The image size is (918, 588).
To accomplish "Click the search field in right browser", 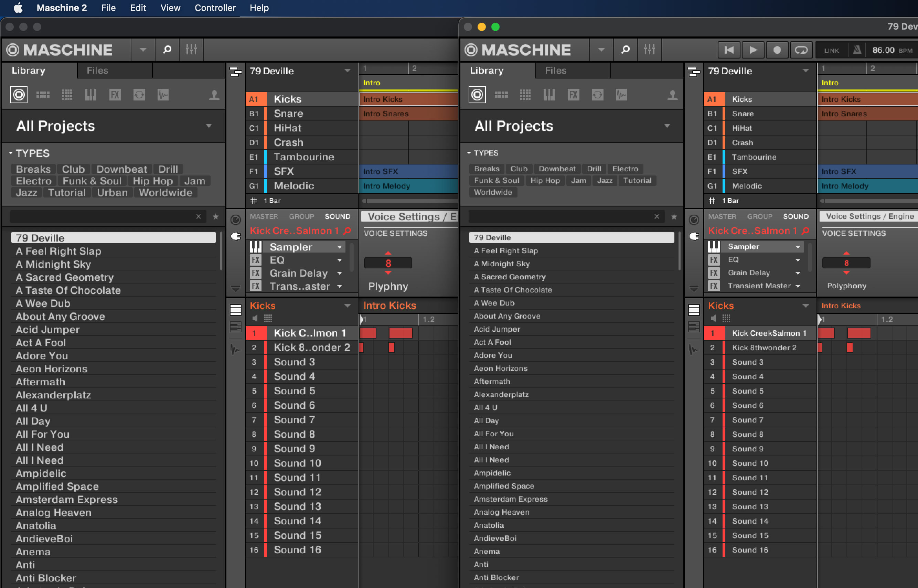I will [561, 216].
